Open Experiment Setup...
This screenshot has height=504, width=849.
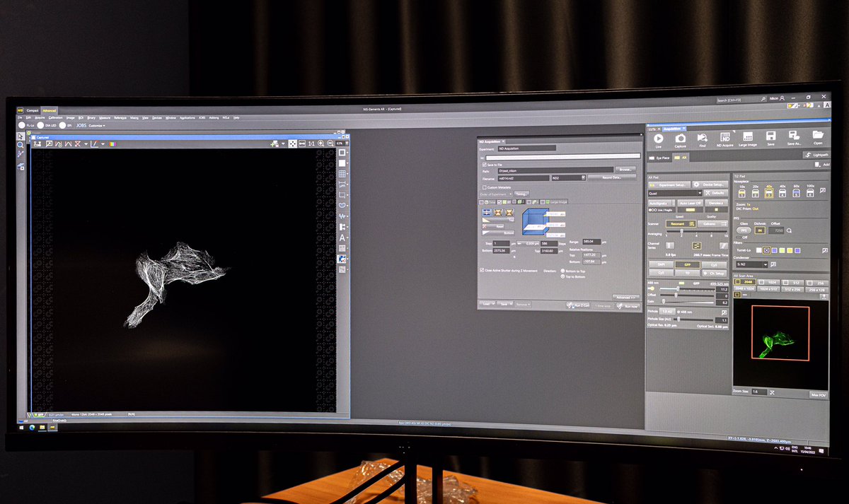668,184
